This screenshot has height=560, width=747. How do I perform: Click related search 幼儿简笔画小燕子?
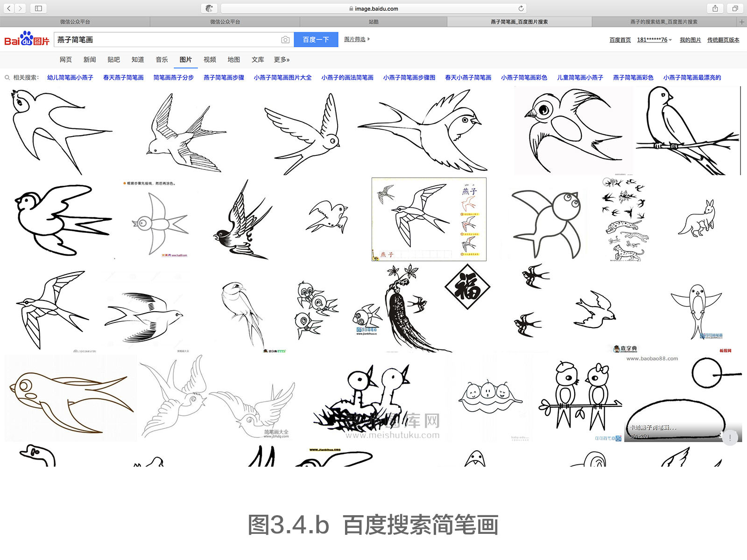(x=70, y=77)
